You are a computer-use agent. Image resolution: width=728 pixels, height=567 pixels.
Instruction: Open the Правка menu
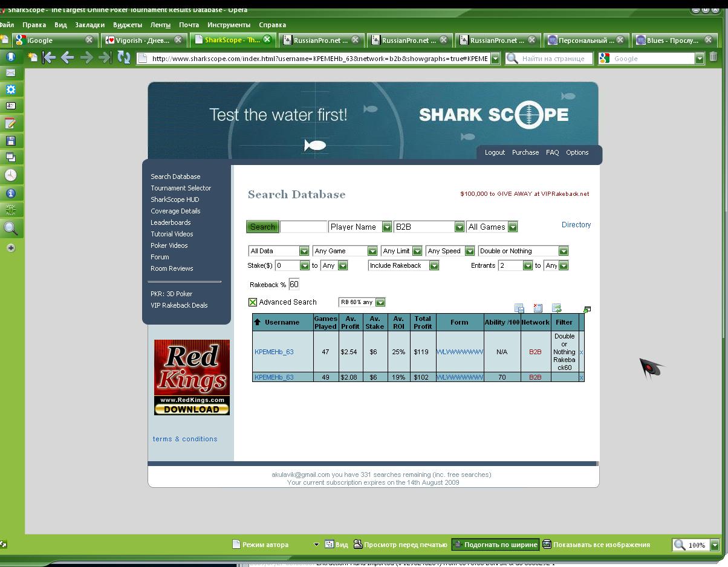[x=34, y=25]
